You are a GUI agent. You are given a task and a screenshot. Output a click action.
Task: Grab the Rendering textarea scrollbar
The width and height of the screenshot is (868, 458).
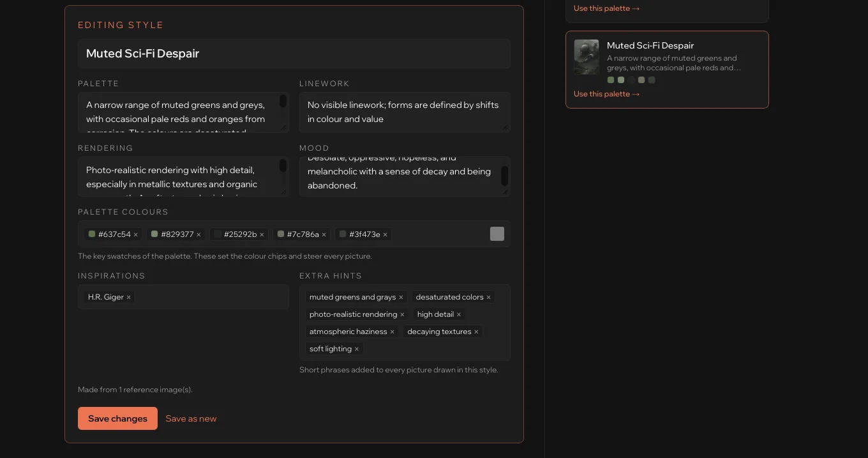[283, 166]
